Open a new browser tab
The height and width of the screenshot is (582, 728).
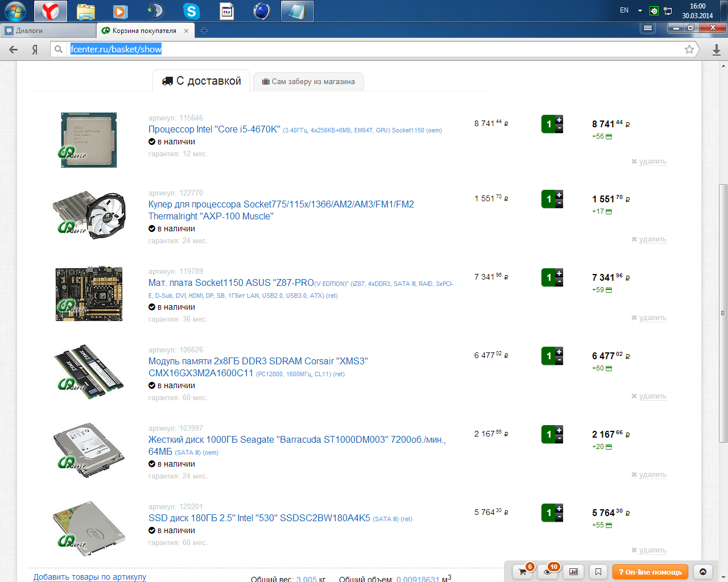coord(204,31)
